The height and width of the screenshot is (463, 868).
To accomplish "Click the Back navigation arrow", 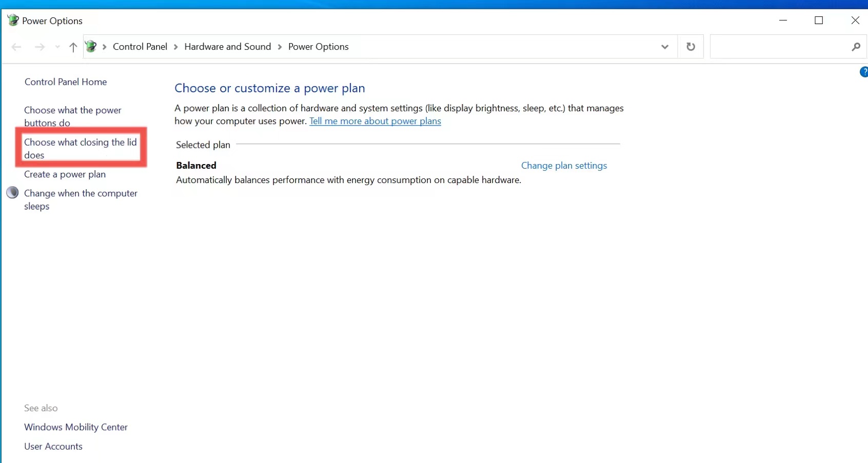I will [x=16, y=47].
